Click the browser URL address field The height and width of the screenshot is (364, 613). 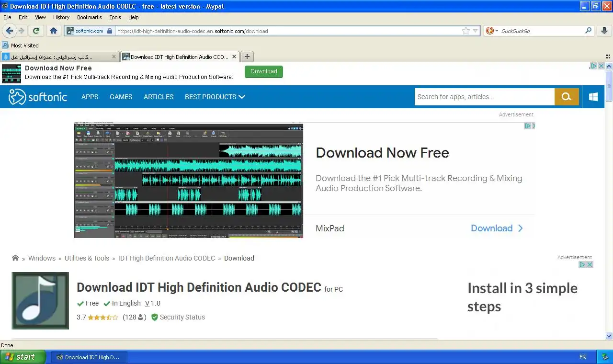(x=287, y=31)
